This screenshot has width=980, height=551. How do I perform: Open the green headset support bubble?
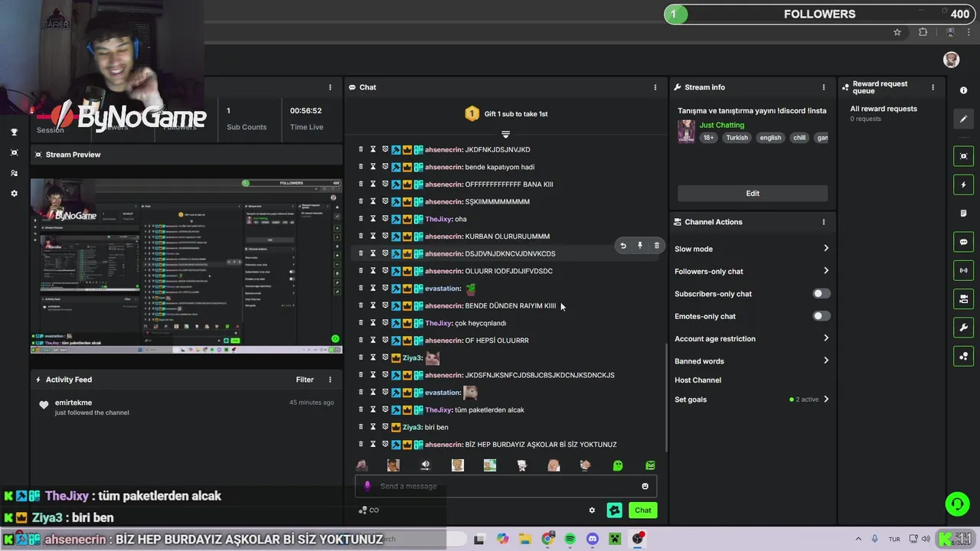pyautogui.click(x=957, y=504)
